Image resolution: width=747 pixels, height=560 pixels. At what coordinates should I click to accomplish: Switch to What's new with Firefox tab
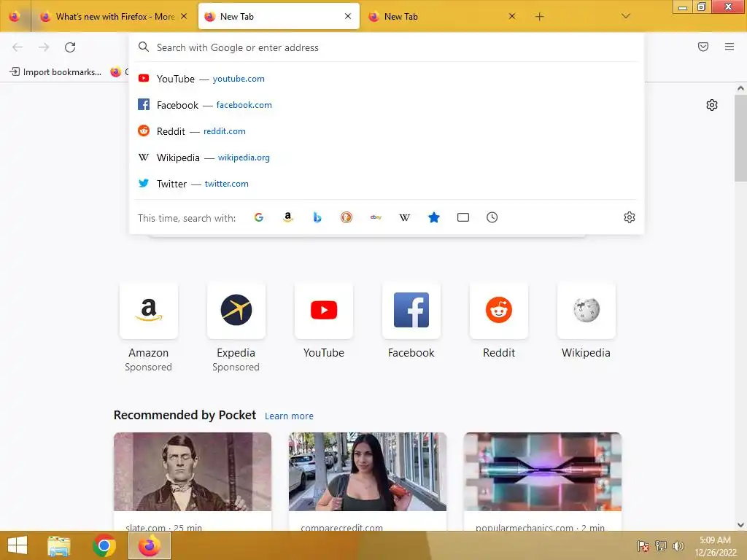[115, 17]
